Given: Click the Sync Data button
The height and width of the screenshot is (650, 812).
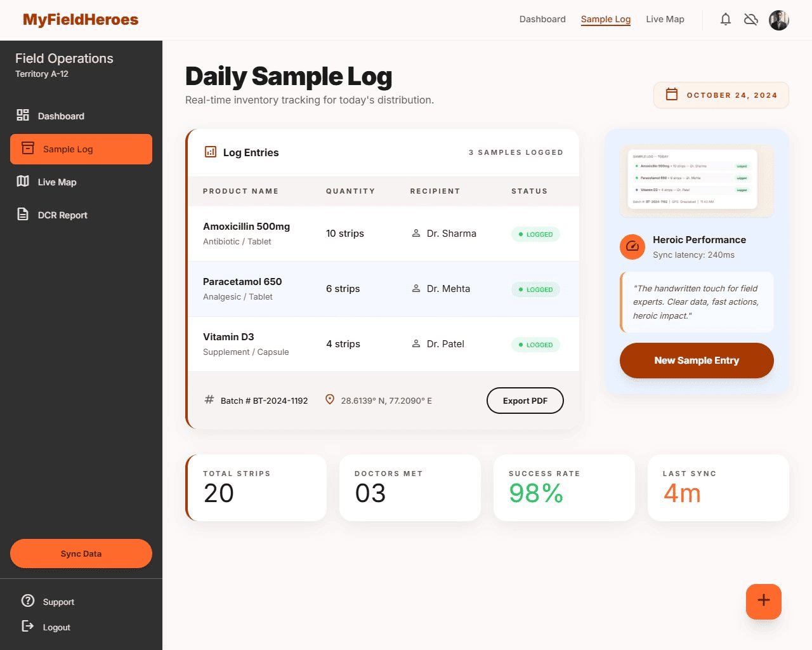Looking at the screenshot, I should point(81,554).
